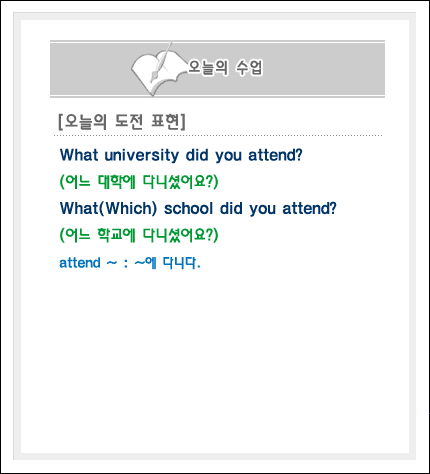Click the pen quill on the book icon
The image size is (430, 474).
coord(161,62)
